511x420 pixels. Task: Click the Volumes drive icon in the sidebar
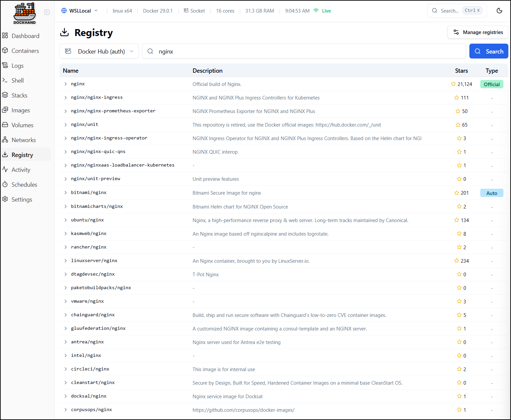5,125
